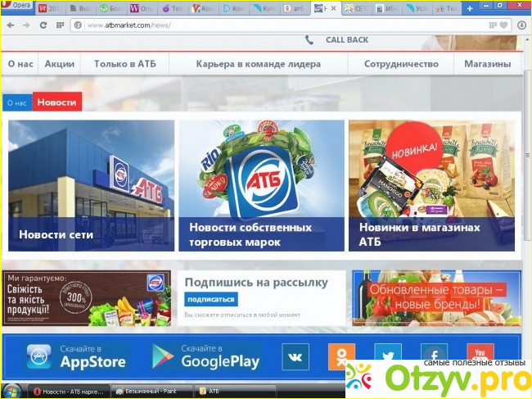Open 'Новинки в магазинах АТБ' tile
Viewport: 532px width, 399px height.
tap(432, 185)
